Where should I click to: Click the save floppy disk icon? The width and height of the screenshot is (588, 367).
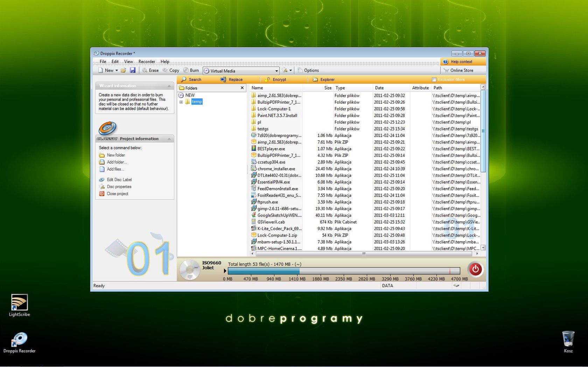pyautogui.click(x=133, y=70)
